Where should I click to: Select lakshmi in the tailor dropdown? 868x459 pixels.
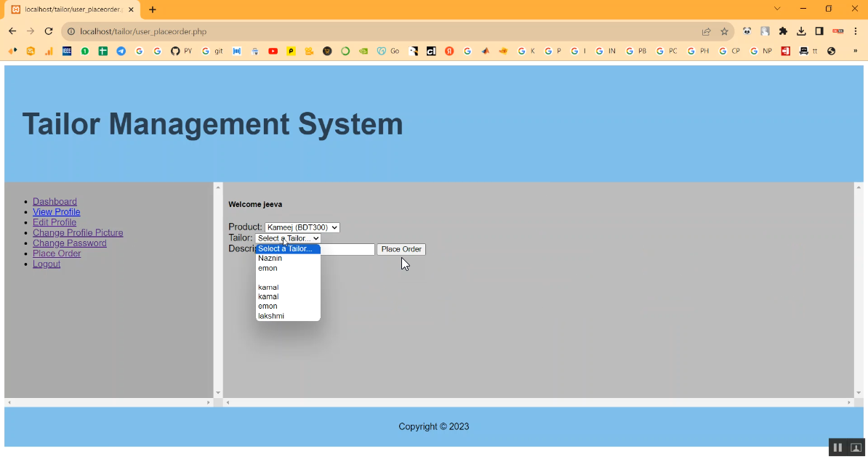tap(271, 316)
